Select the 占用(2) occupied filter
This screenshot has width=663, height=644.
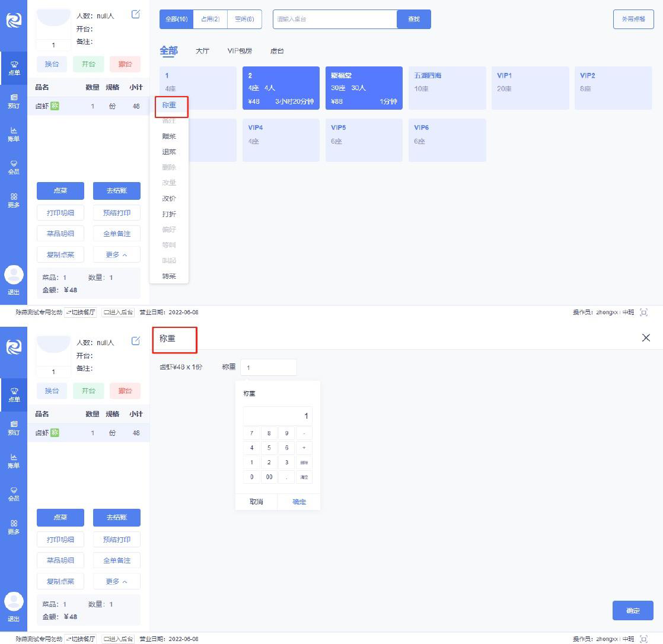(x=210, y=19)
